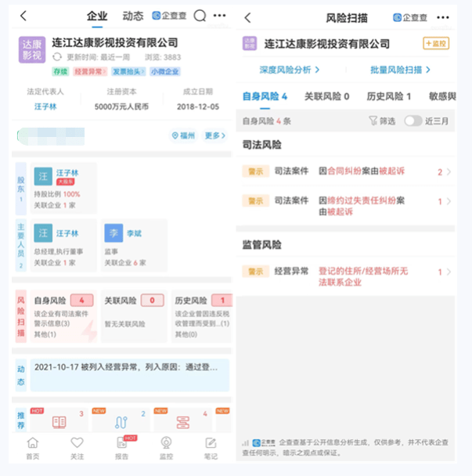The height and width of the screenshot is (476, 472).
Task: Open search magnifier icon in header
Action: [x=200, y=16]
